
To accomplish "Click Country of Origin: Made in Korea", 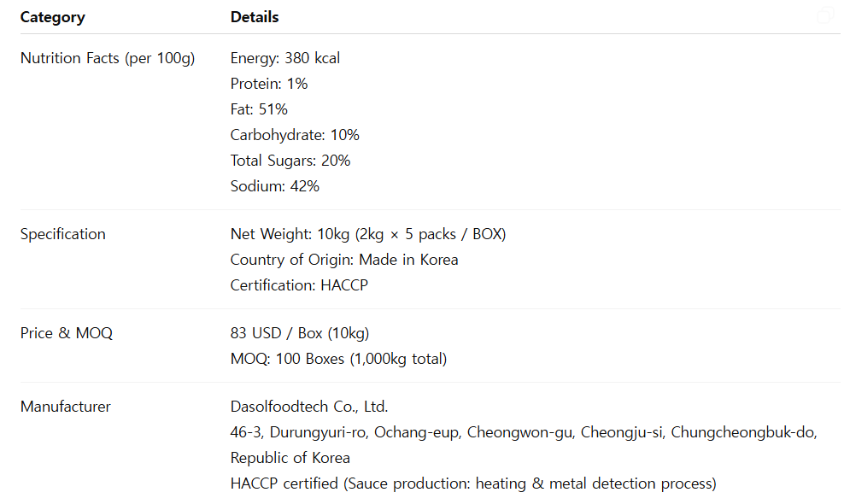I will pyautogui.click(x=344, y=260).
